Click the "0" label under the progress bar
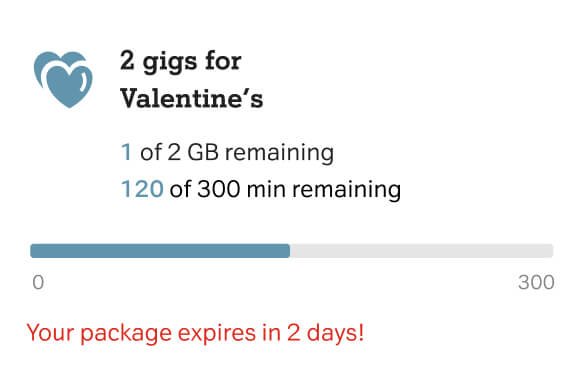Image resolution: width=580 pixels, height=386 pixels. 38,282
